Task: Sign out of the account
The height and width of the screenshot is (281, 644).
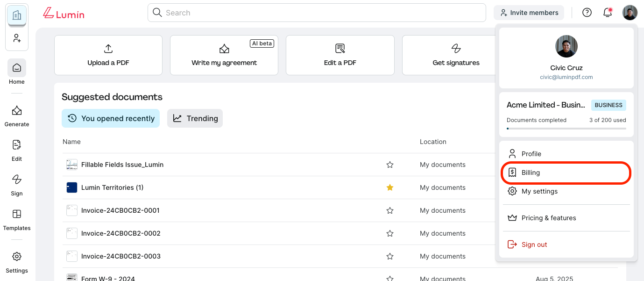Action: (x=566, y=245)
